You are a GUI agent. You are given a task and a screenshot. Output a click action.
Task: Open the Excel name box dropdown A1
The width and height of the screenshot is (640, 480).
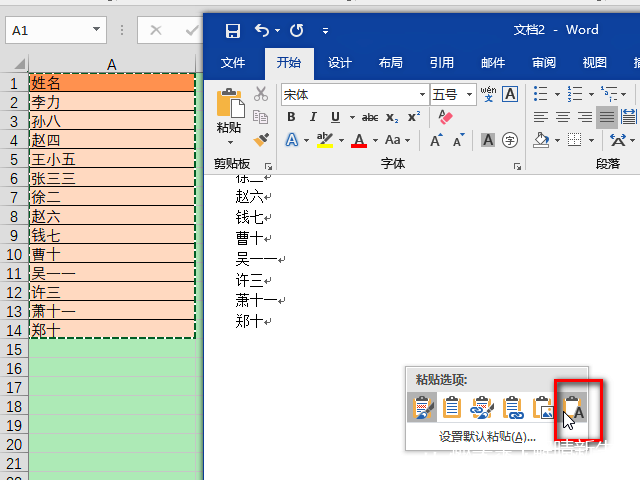click(x=96, y=29)
